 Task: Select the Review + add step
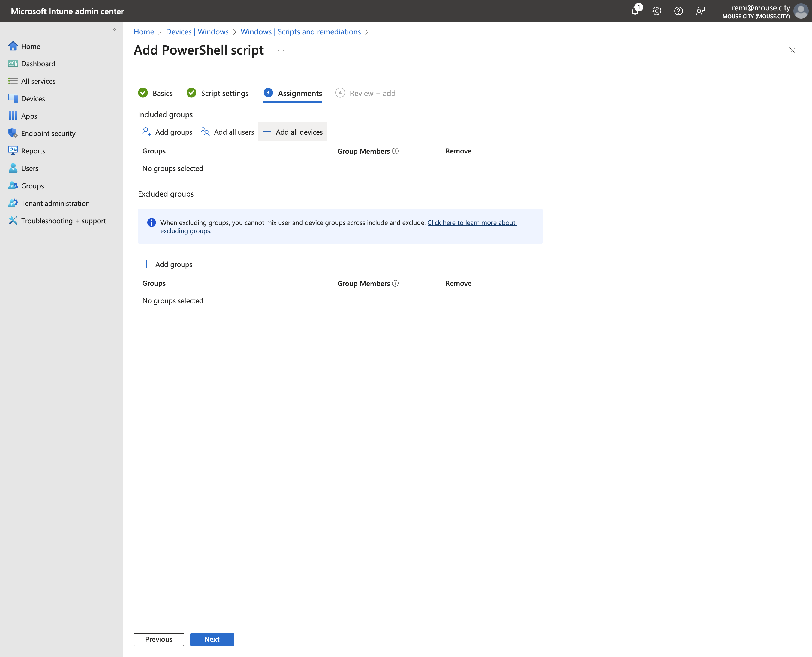tap(365, 93)
